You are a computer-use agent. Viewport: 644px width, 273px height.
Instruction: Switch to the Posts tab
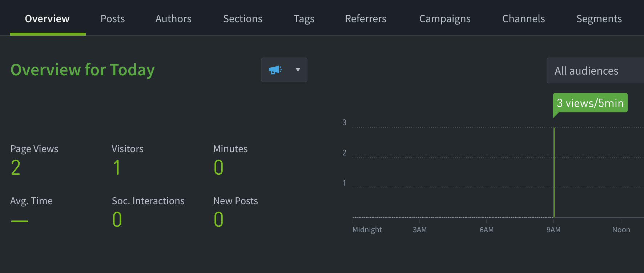tap(112, 19)
